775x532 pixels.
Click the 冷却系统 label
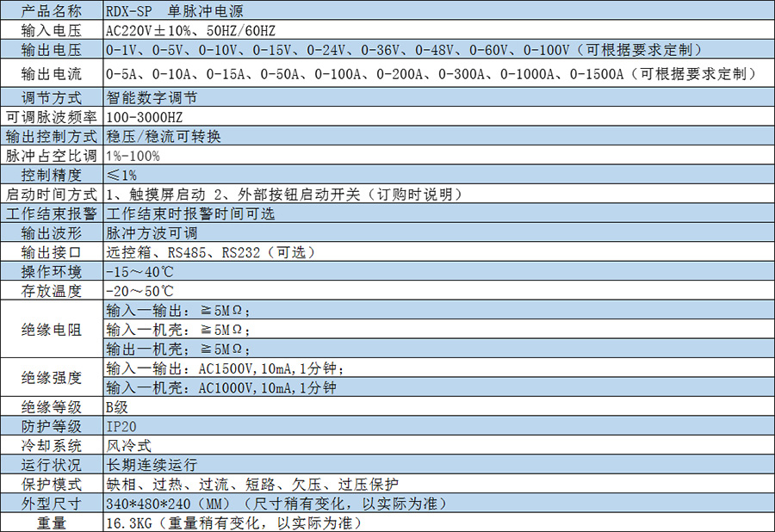(52, 446)
